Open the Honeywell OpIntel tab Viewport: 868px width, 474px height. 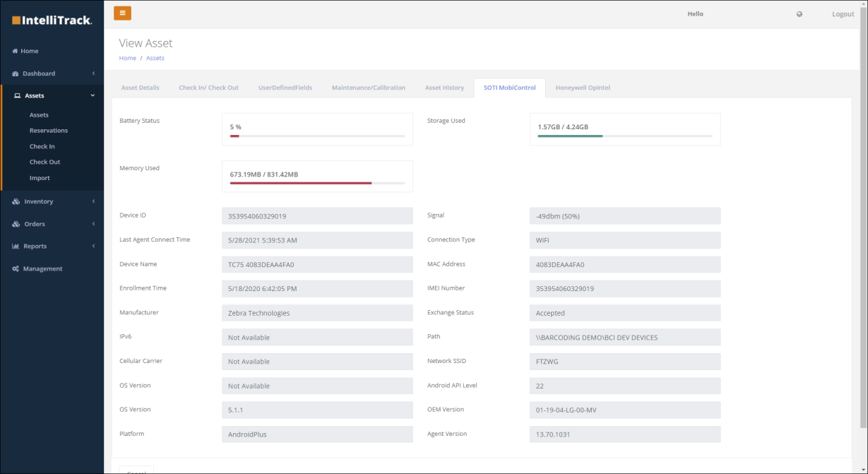pyautogui.click(x=583, y=88)
